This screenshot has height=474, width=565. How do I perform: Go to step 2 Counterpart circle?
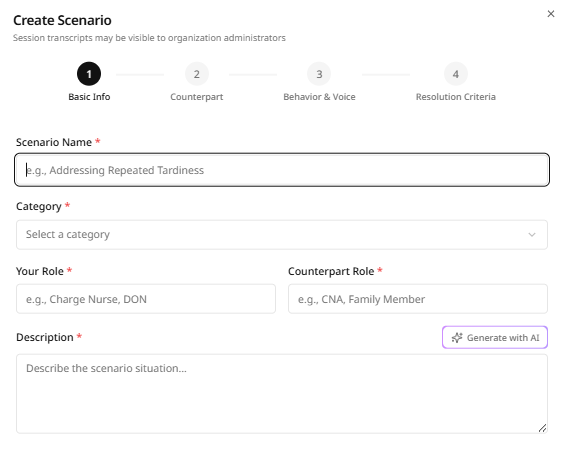[197, 74]
